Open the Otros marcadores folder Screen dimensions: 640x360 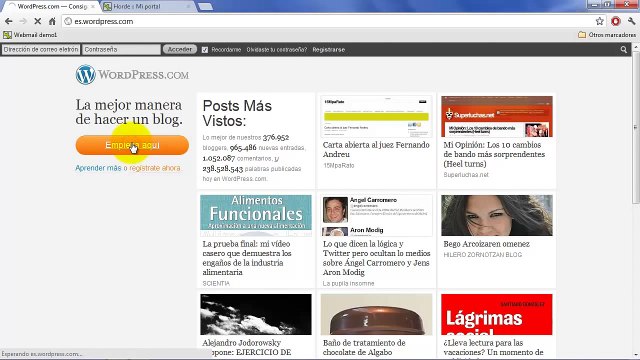pyautogui.click(x=607, y=35)
